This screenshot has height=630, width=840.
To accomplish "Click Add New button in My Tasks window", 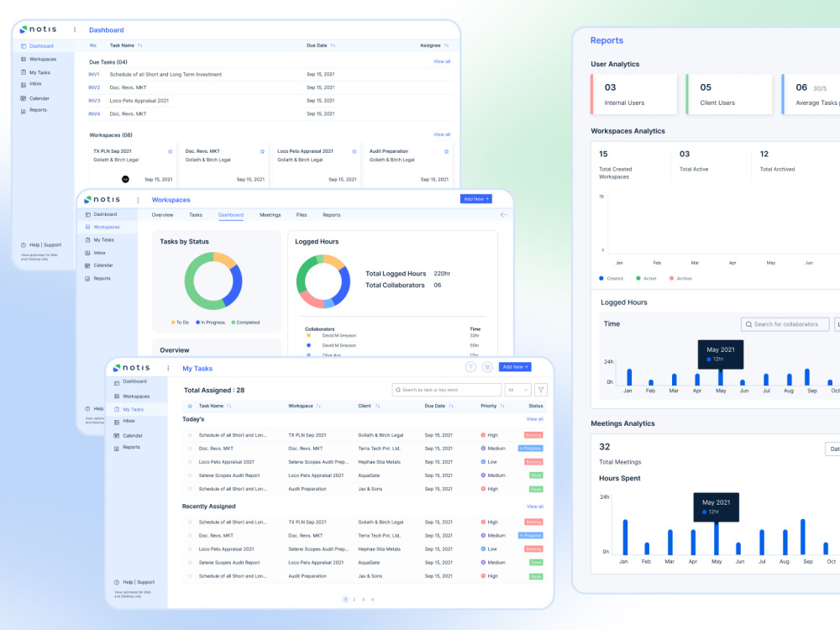I will click(516, 367).
